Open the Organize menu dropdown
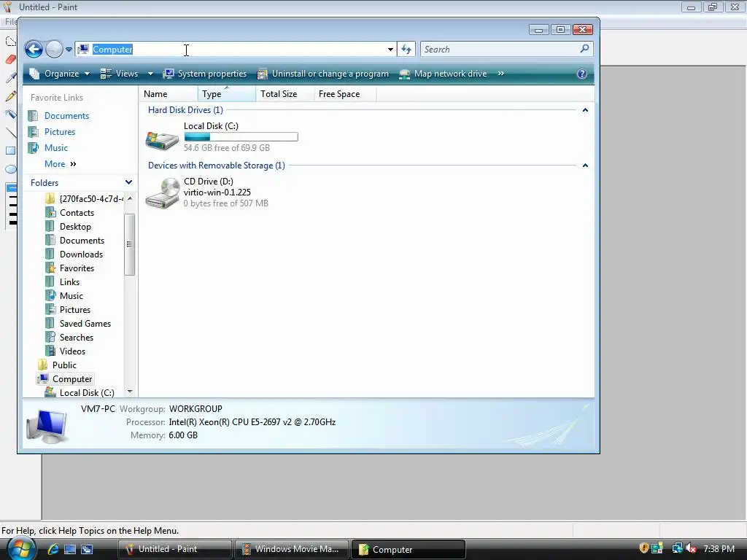Screen dimensions: 747x560 point(59,74)
